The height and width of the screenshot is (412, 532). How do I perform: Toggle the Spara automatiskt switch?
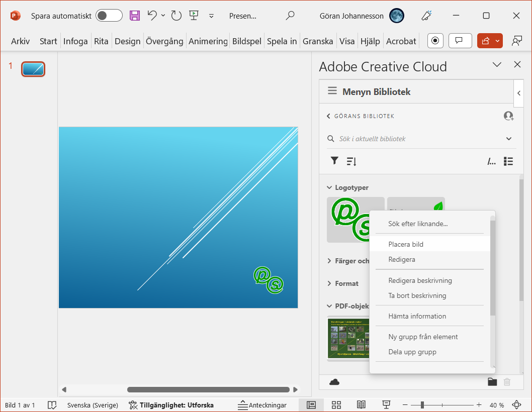109,16
